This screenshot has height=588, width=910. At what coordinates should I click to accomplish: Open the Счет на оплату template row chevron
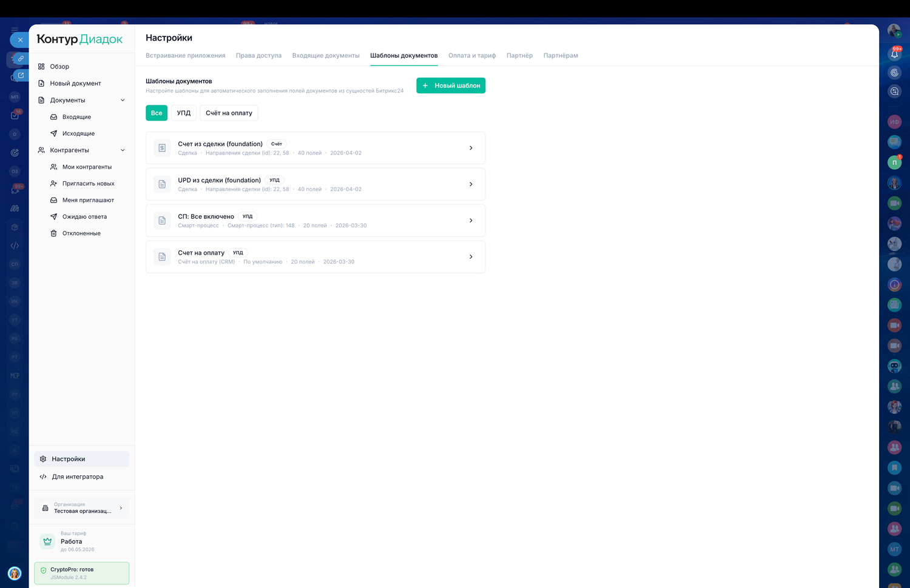click(471, 257)
